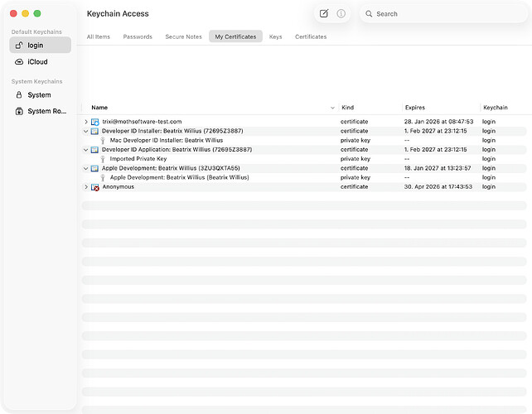Select the iCloud keychain
Viewport: 532px width, 414px height.
pyautogui.click(x=40, y=62)
